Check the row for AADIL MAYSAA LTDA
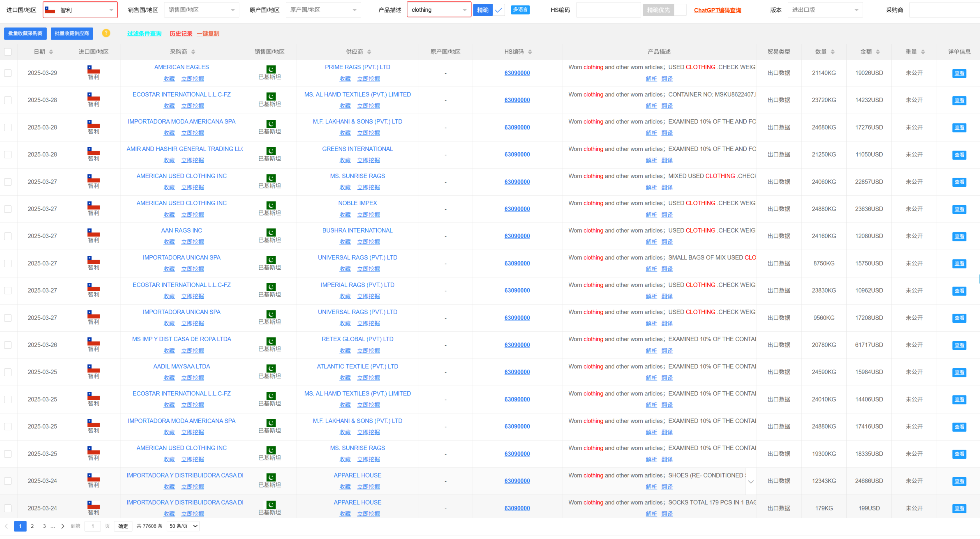Image resolution: width=980 pixels, height=539 pixels. pyautogui.click(x=8, y=372)
